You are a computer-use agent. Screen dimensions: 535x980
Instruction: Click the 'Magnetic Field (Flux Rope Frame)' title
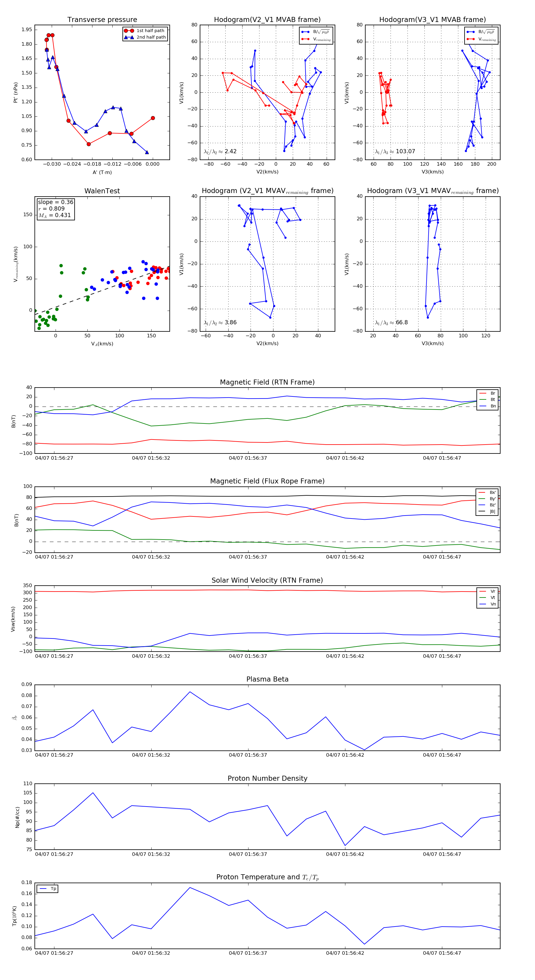point(267,481)
